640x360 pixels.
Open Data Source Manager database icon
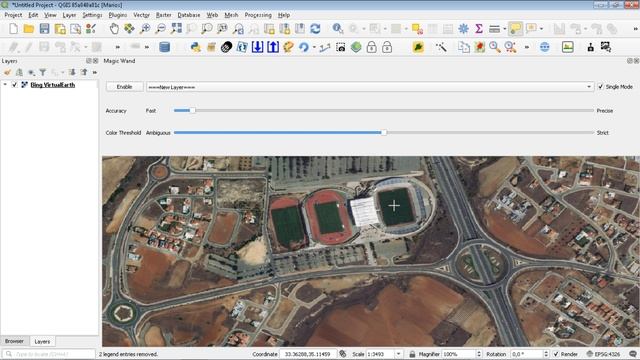(164, 47)
